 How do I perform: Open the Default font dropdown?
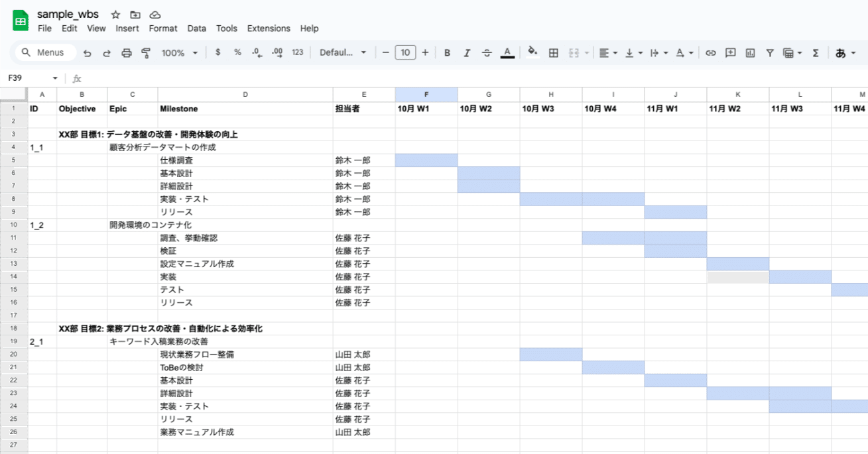coord(343,52)
